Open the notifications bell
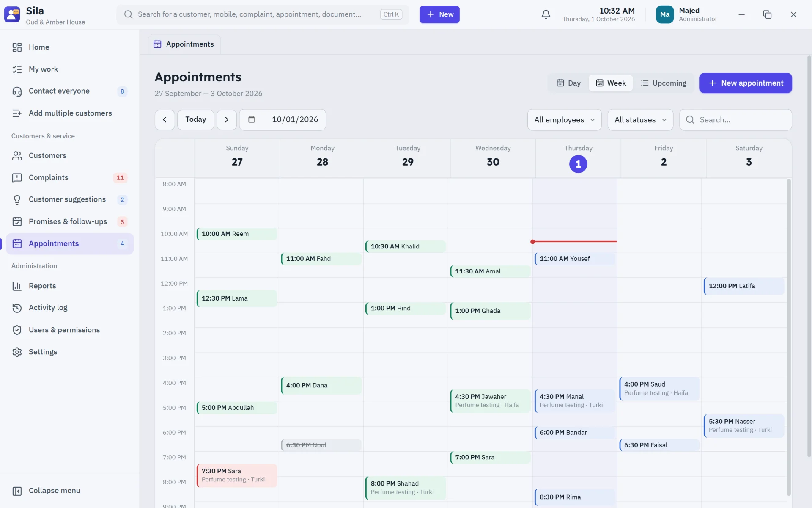The image size is (812, 508). coord(546,14)
